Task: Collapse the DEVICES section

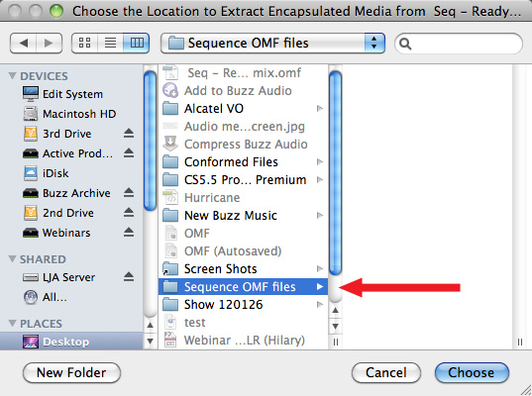Action: click(x=12, y=75)
